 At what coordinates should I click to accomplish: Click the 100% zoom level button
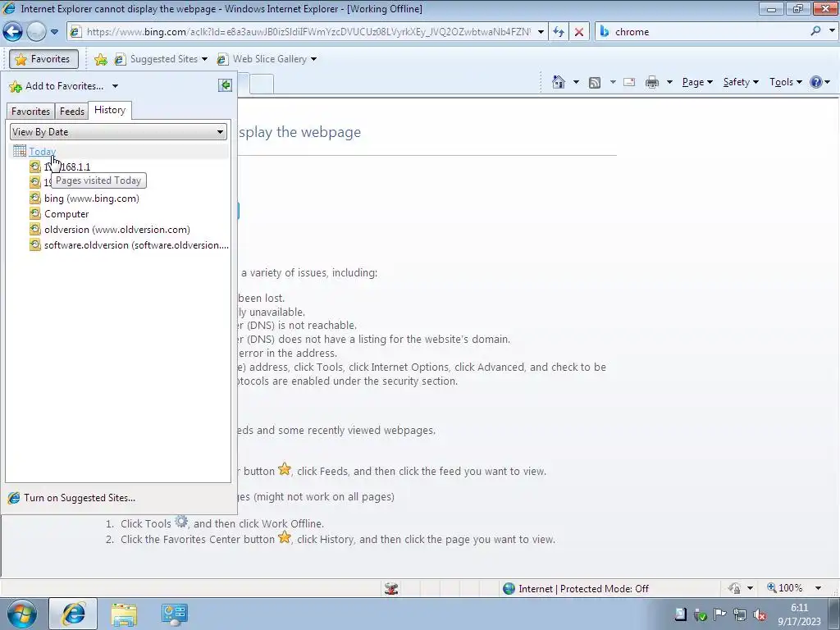click(x=785, y=588)
